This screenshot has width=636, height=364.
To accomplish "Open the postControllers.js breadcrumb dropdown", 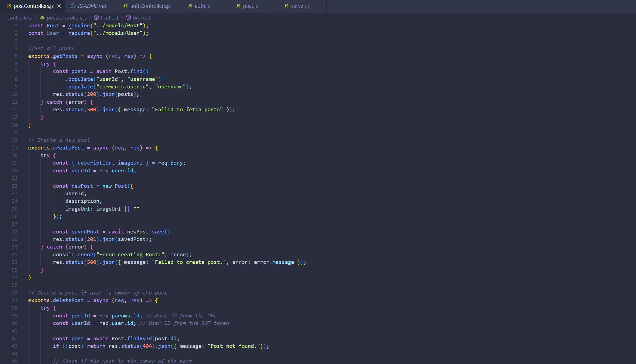I will 67,18.
